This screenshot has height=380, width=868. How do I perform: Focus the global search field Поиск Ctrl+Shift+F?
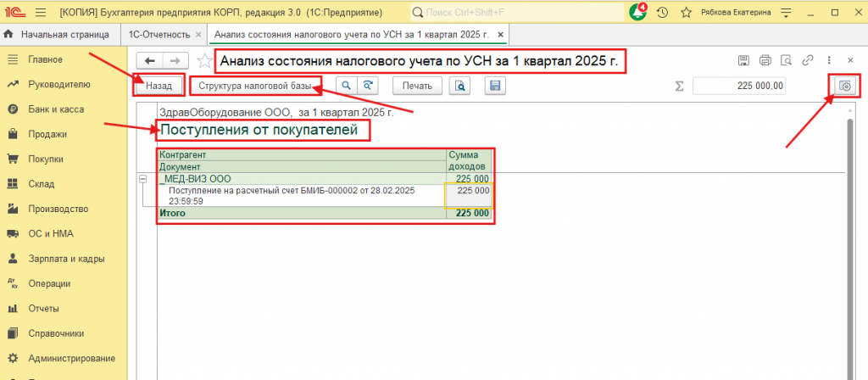pyautogui.click(x=517, y=12)
